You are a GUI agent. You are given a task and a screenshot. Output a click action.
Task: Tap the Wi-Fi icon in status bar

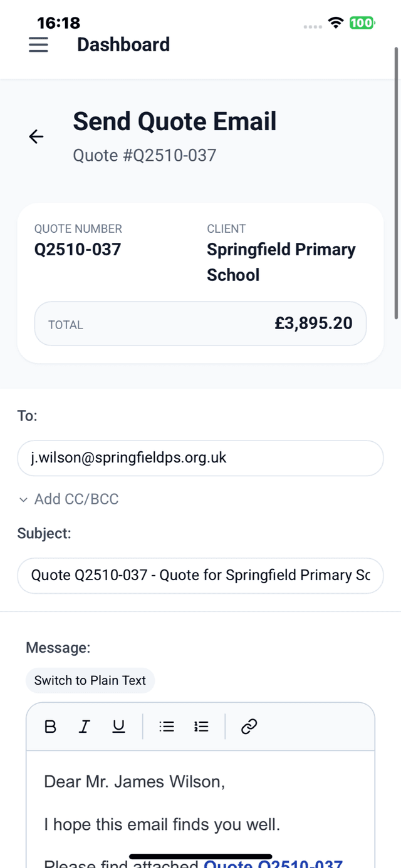336,23
